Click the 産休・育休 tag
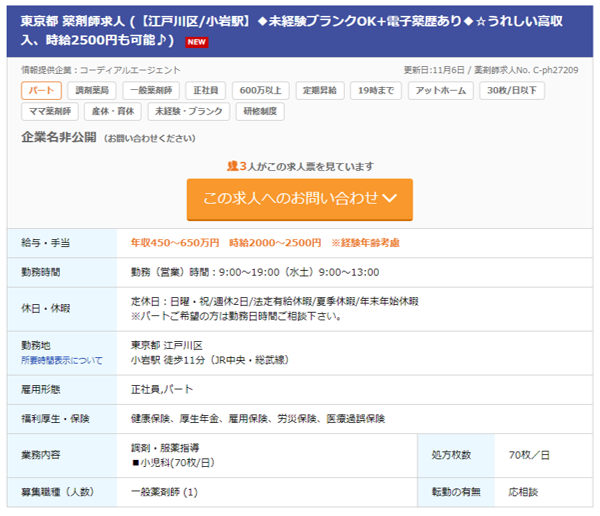600x516 pixels. tap(112, 112)
